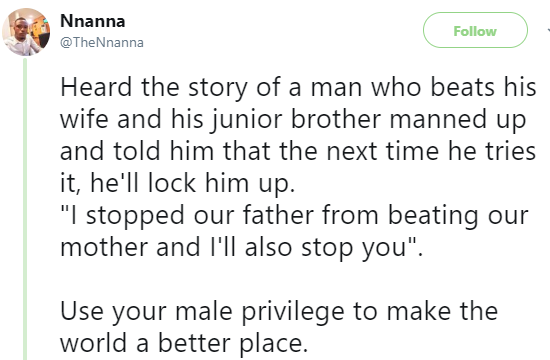Open Nnanna's profile photo
Screen dimensions: 550x360
[26, 32]
